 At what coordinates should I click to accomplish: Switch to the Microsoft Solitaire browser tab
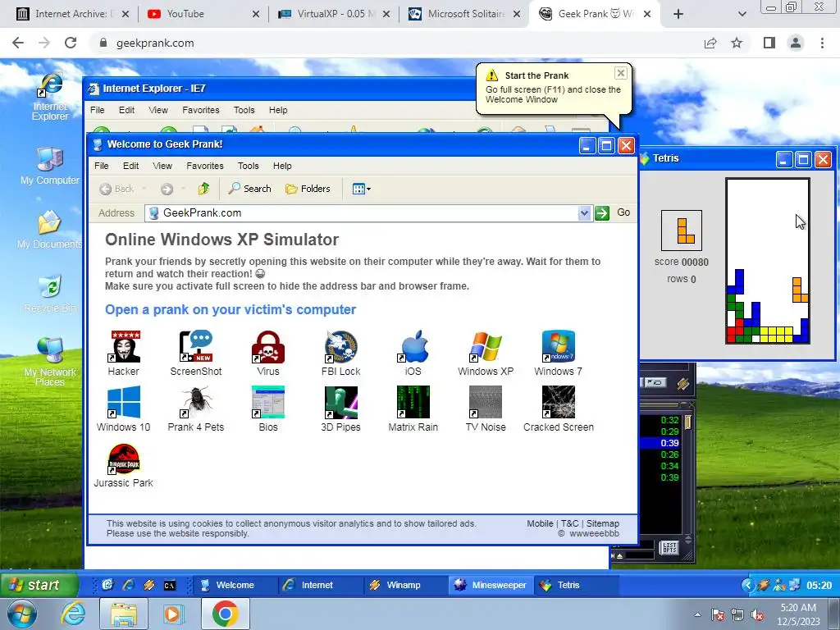[x=463, y=15]
